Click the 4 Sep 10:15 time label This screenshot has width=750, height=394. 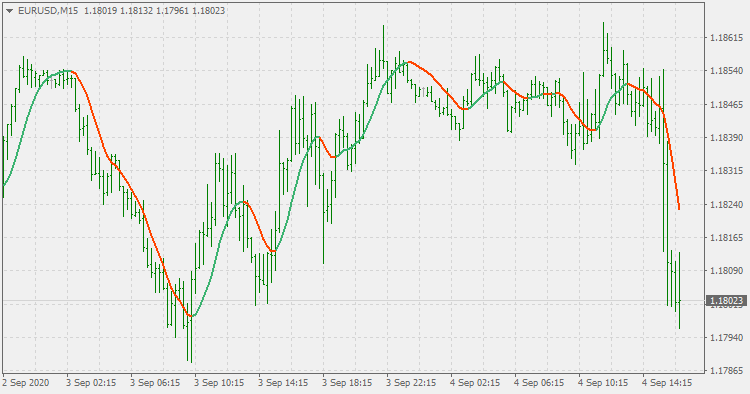click(x=603, y=383)
